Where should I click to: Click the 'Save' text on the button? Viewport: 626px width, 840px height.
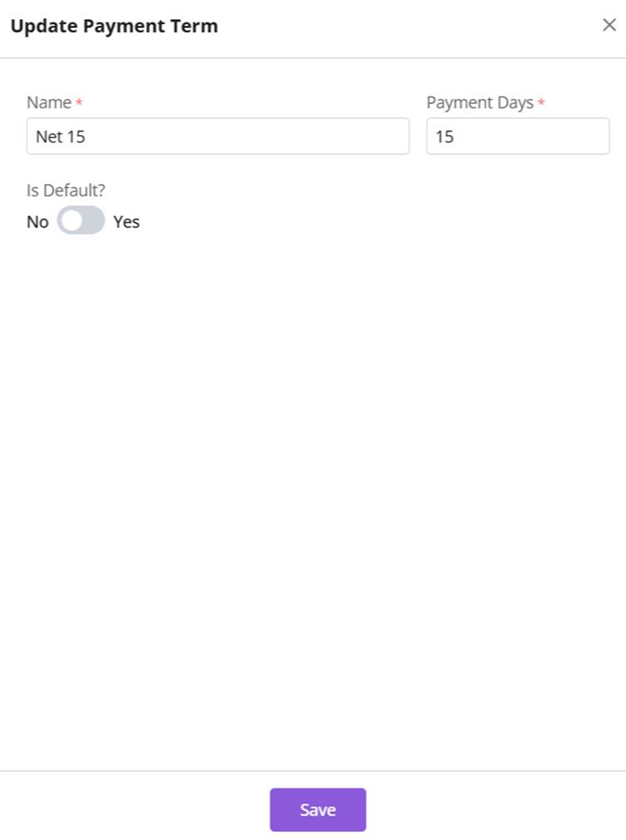(x=318, y=810)
